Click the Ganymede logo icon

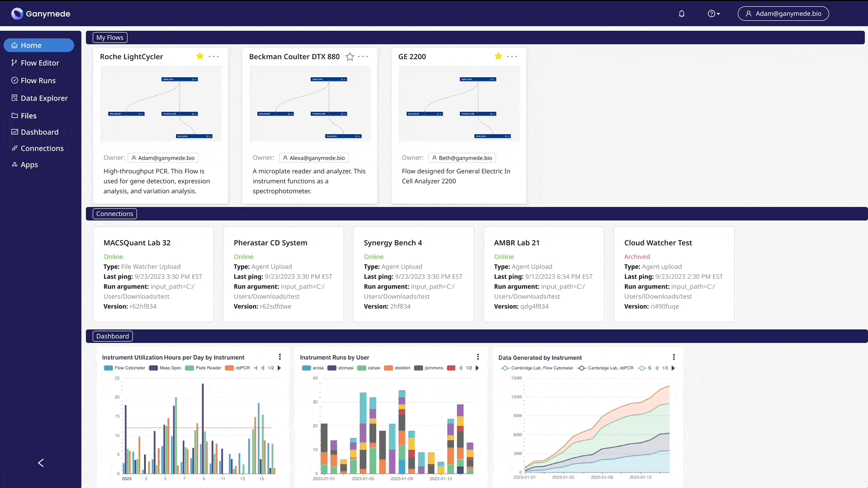point(17,14)
